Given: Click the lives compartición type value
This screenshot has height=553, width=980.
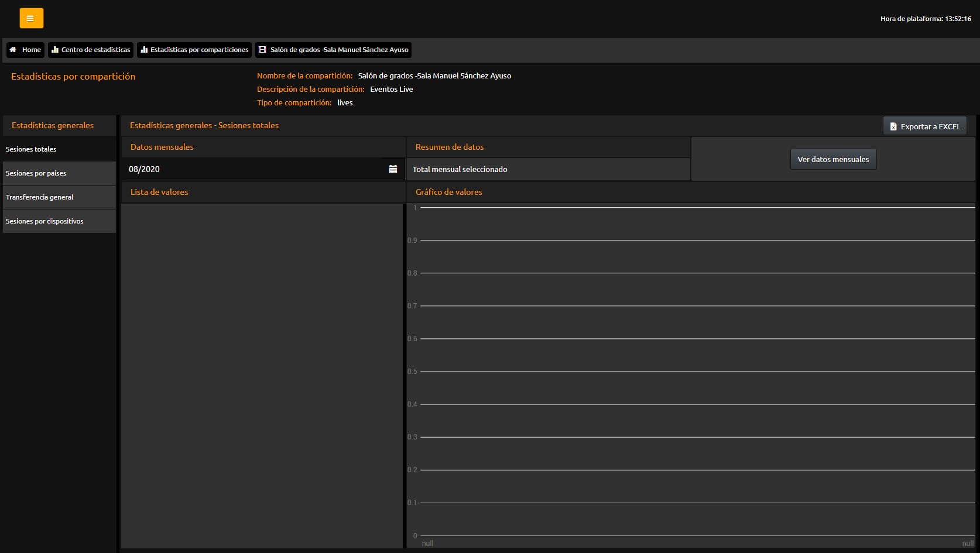Looking at the screenshot, I should [345, 103].
